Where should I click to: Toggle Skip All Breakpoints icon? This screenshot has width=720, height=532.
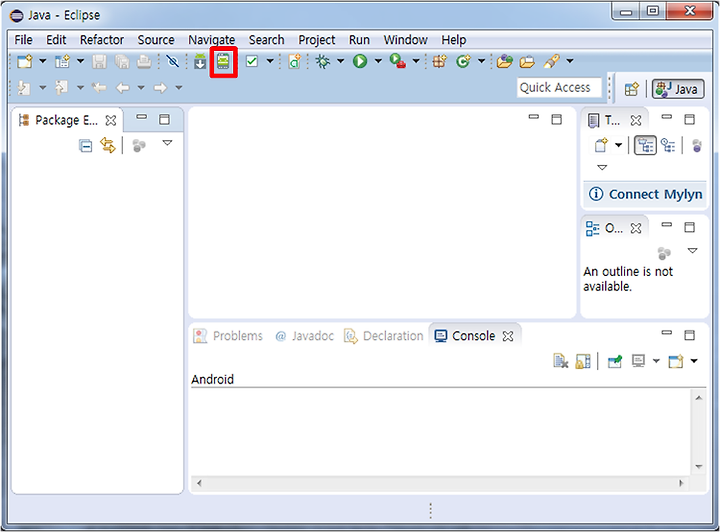pyautogui.click(x=173, y=61)
